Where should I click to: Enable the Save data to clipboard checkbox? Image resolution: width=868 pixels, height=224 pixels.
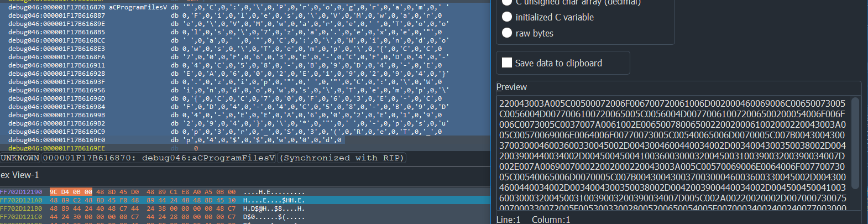point(552,63)
